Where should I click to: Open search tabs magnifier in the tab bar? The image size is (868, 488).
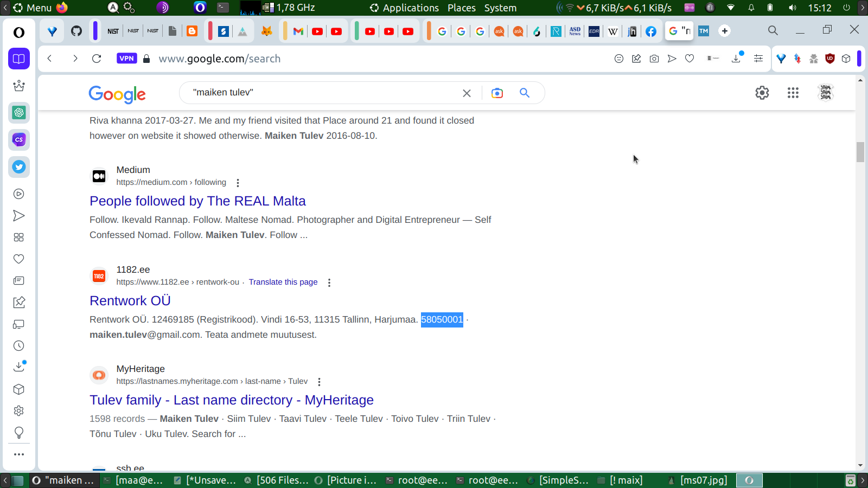coord(773,30)
